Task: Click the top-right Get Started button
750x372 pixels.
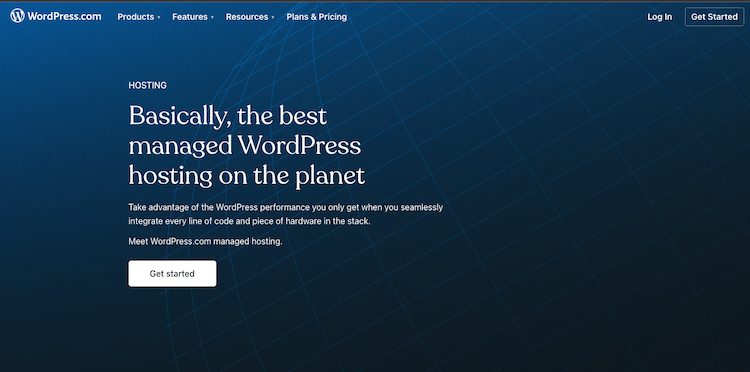Action: (x=714, y=17)
